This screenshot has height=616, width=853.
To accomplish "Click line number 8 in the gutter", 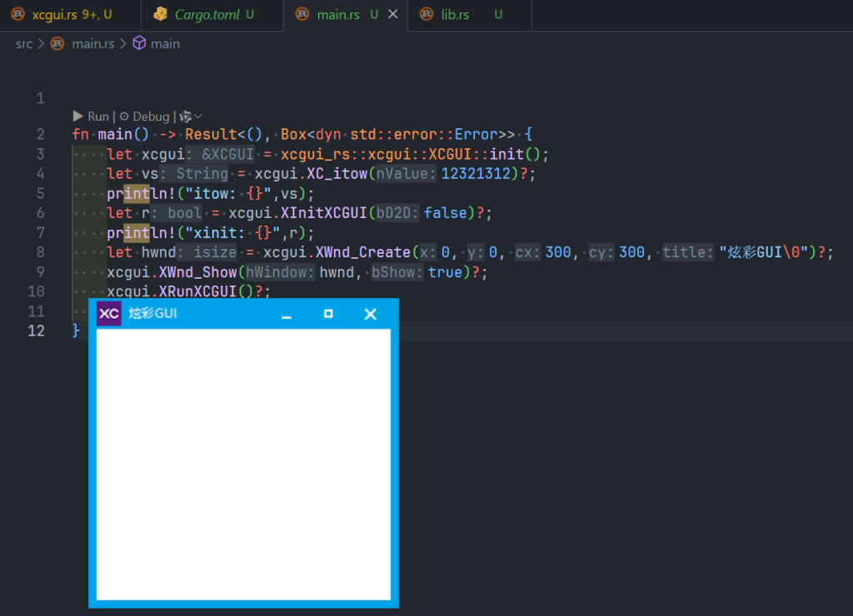I will tap(39, 252).
